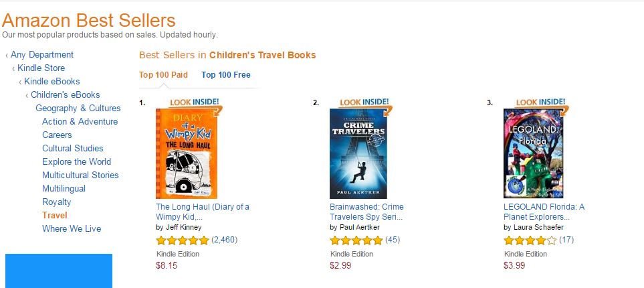Screen dimensions: 644x288
Task: Navigate up to Kindle Store category
Action: (41, 68)
